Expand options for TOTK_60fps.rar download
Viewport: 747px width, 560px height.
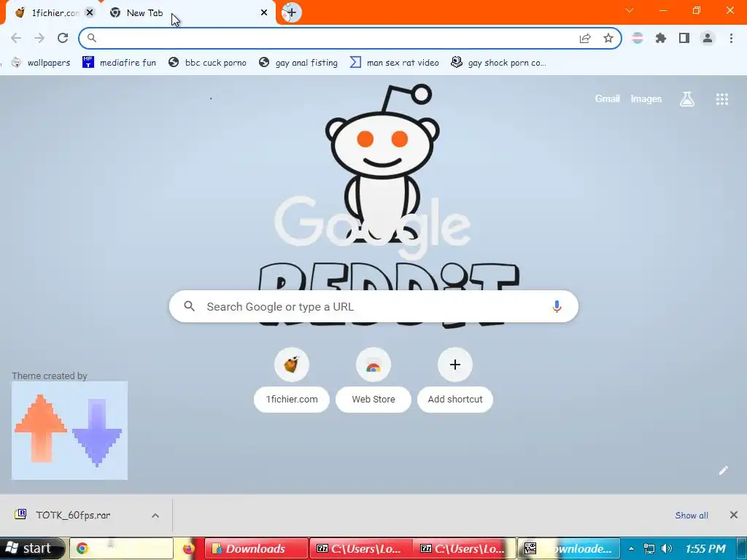155,516
